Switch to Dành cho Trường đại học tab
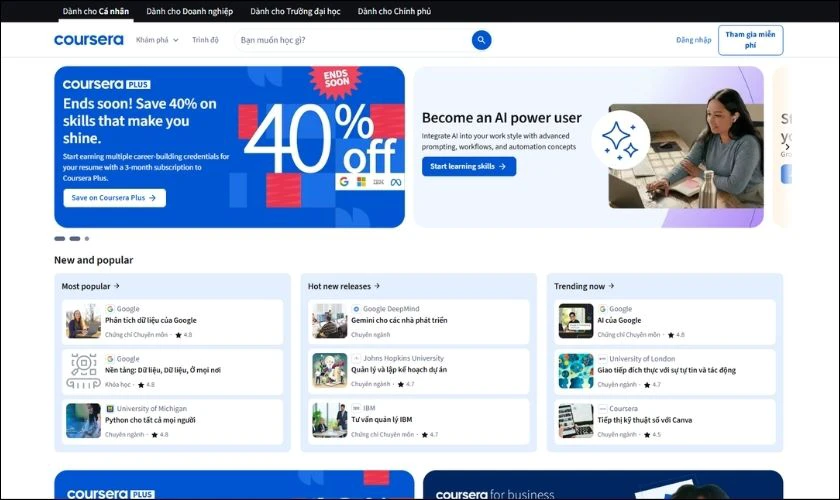 pyautogui.click(x=295, y=11)
